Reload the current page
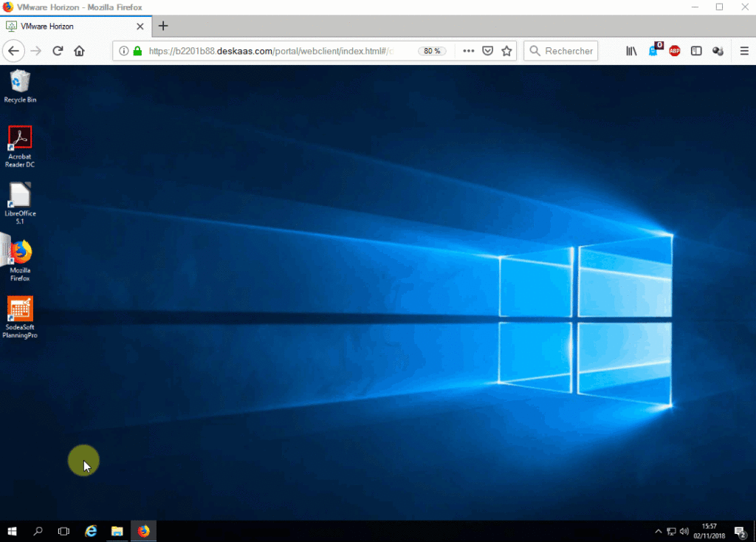 (x=58, y=51)
